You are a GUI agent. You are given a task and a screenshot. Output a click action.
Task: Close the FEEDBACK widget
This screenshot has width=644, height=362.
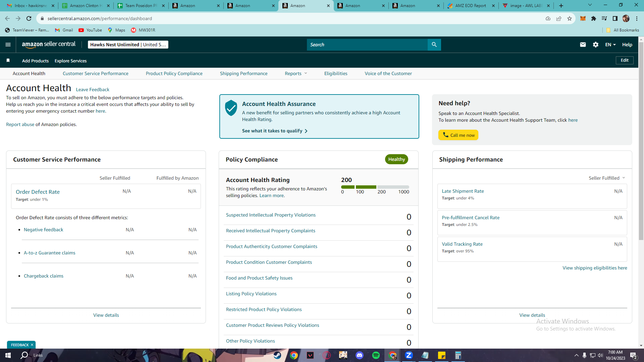(32, 345)
